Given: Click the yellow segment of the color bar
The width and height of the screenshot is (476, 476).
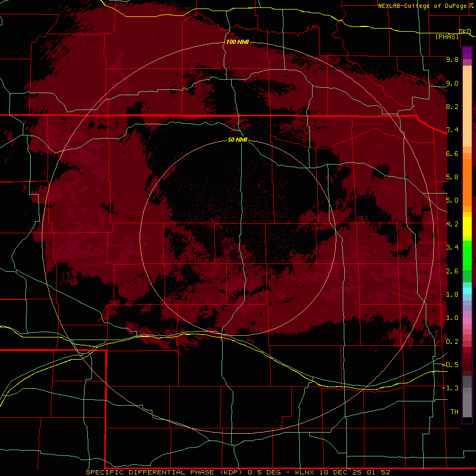Looking at the screenshot, I should click(x=467, y=226).
